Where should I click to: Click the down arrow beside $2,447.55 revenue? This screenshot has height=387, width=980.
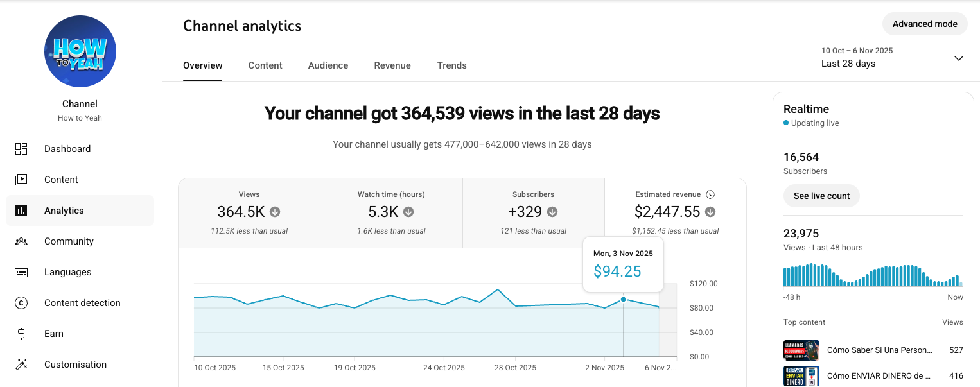coord(710,212)
